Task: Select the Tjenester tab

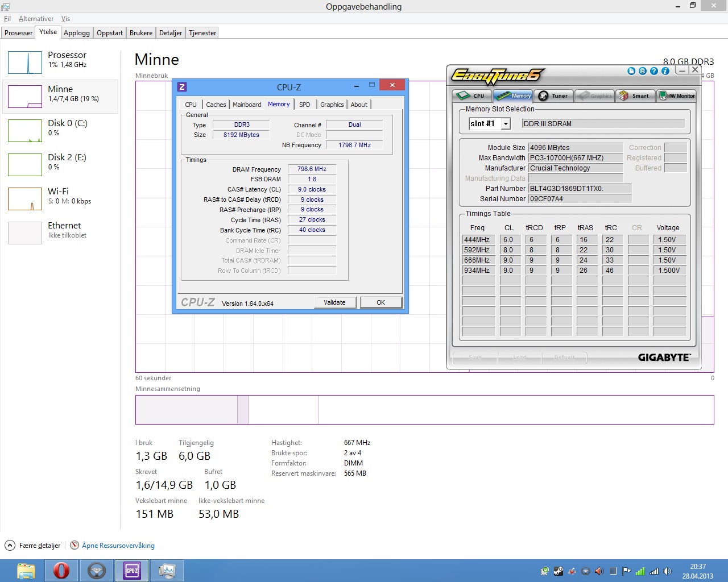Action: [x=202, y=33]
